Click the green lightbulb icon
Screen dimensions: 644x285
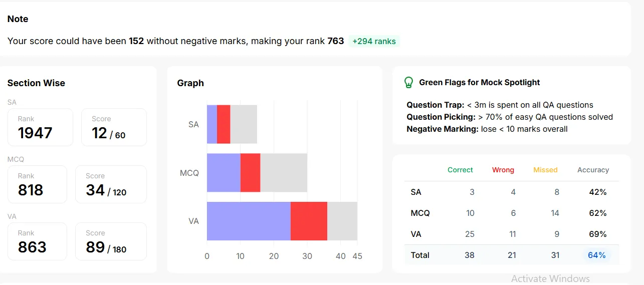click(409, 82)
